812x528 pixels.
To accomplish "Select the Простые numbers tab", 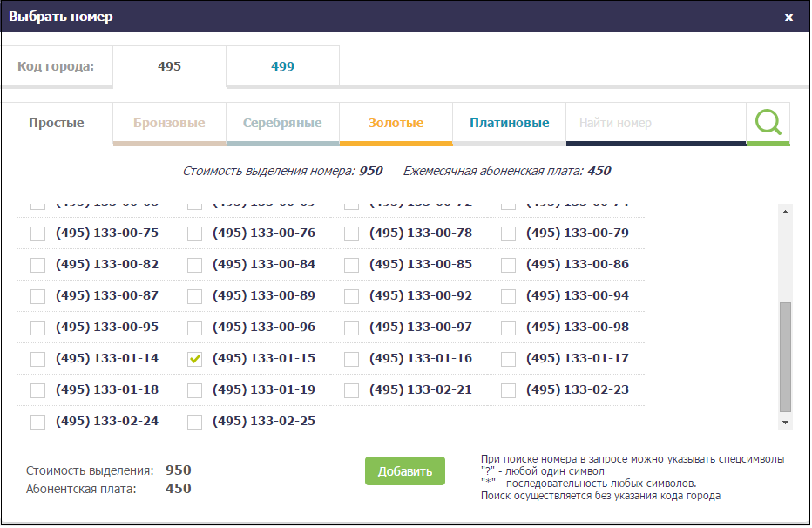I will [x=57, y=123].
